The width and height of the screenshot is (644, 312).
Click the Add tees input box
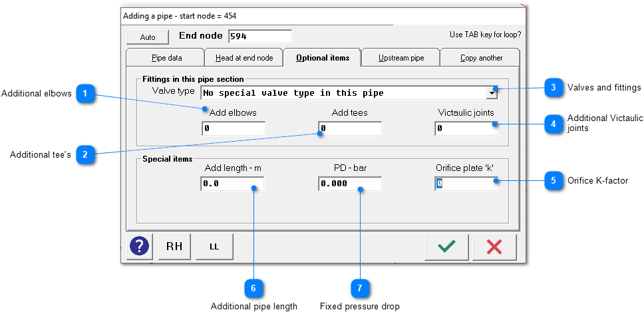pyautogui.click(x=350, y=128)
